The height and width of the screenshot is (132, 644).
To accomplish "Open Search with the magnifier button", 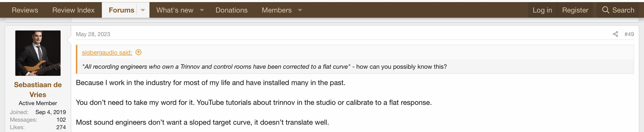I will click(618, 10).
